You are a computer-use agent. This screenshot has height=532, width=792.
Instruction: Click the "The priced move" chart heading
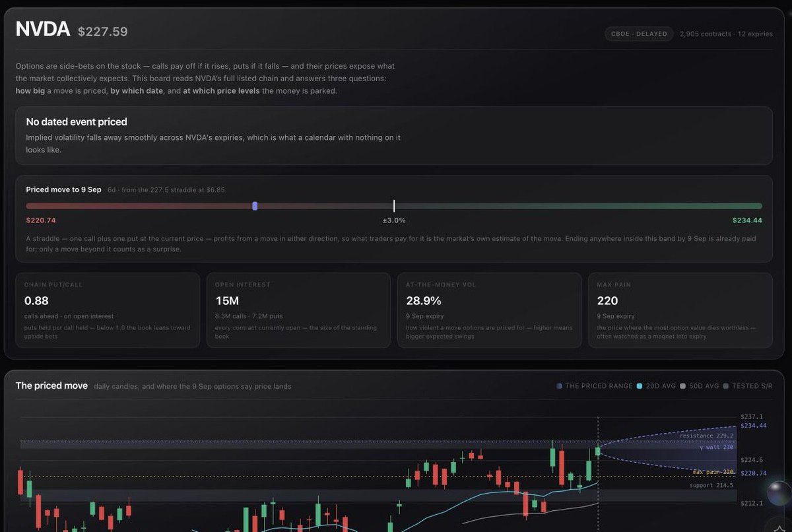point(51,385)
